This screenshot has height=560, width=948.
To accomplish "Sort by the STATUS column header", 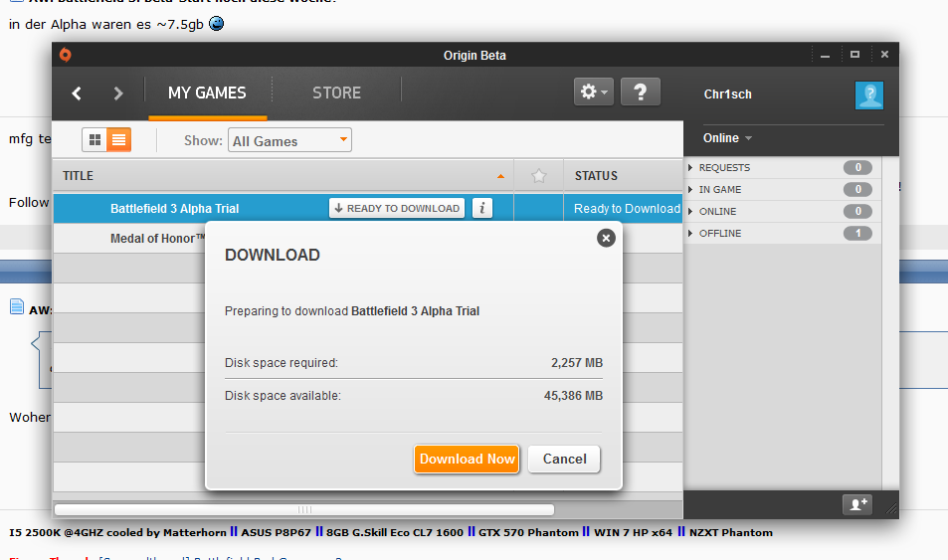I will coord(624,176).
